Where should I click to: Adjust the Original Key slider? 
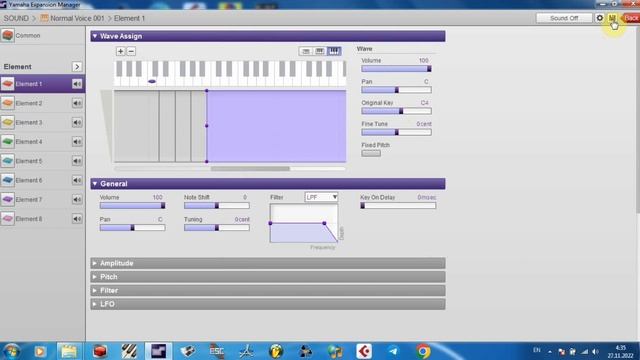click(x=396, y=111)
